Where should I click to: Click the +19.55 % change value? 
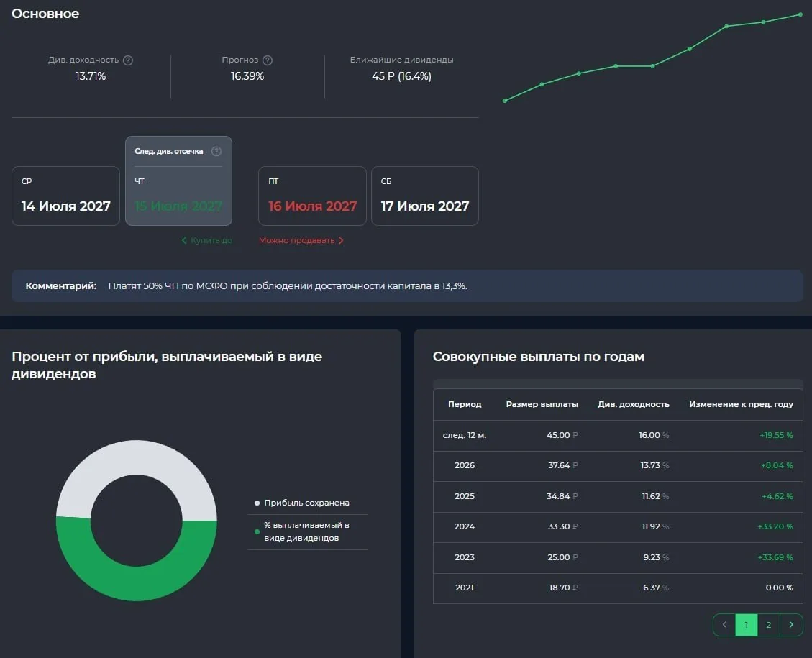pos(776,435)
